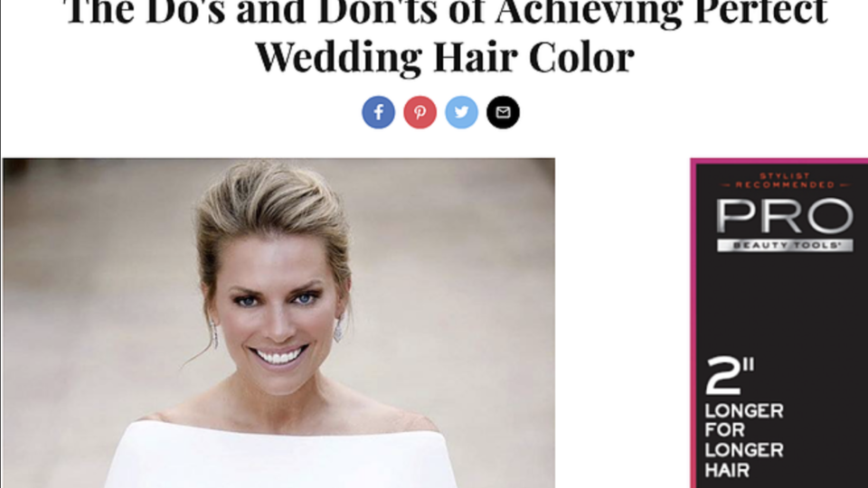The width and height of the screenshot is (868, 488).
Task: Click the light blue bird icon
Action: click(462, 112)
